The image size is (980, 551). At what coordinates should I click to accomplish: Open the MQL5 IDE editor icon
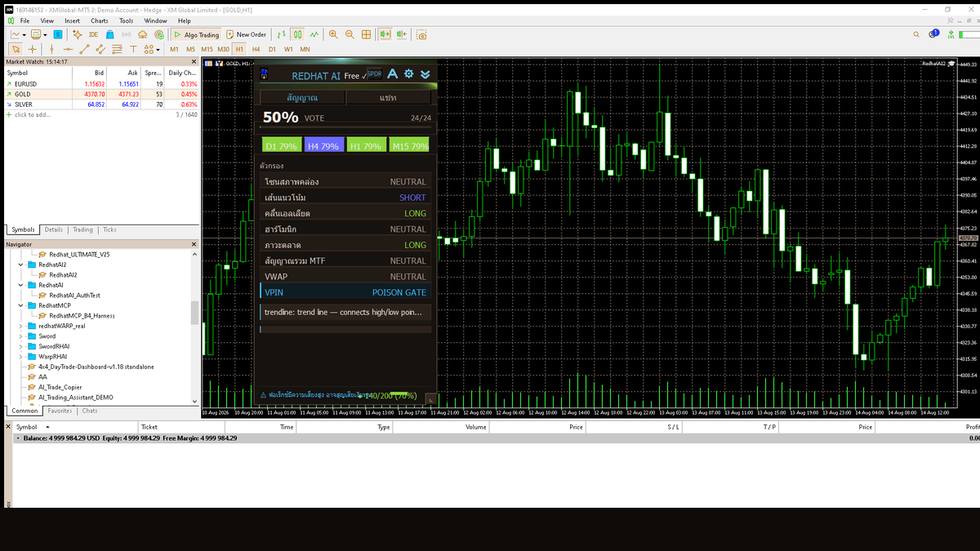pos(93,34)
